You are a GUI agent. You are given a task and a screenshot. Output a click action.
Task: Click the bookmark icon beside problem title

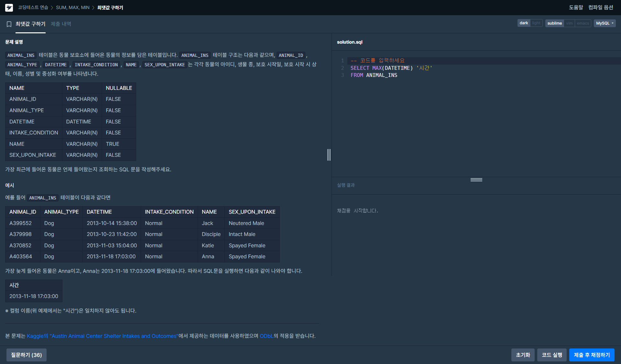(9, 24)
